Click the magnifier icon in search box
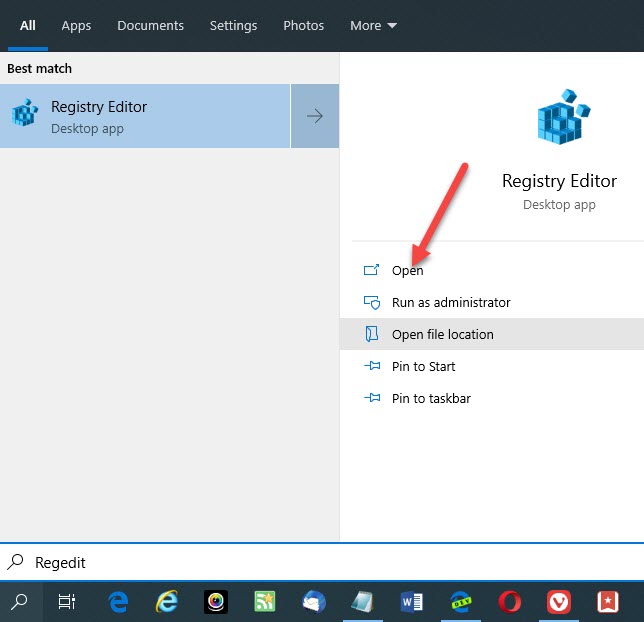644x622 pixels. click(x=16, y=562)
